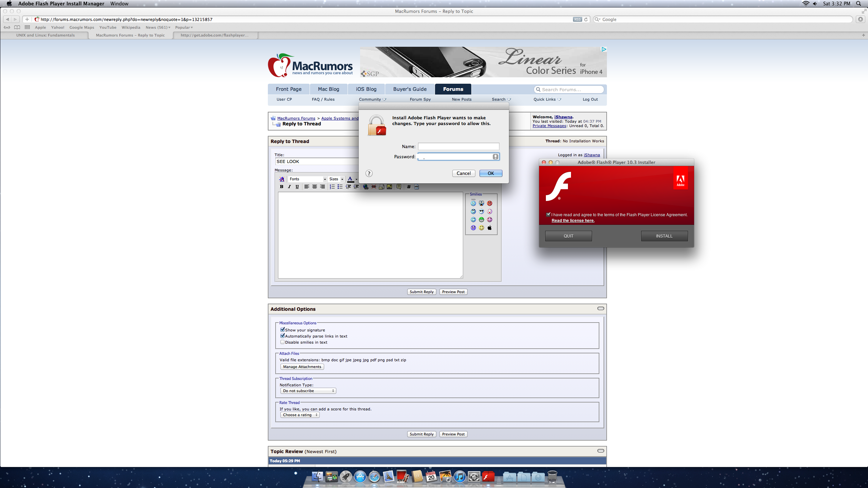Click the Reload page icon in address bar
This screenshot has width=868, height=488.
(586, 19)
